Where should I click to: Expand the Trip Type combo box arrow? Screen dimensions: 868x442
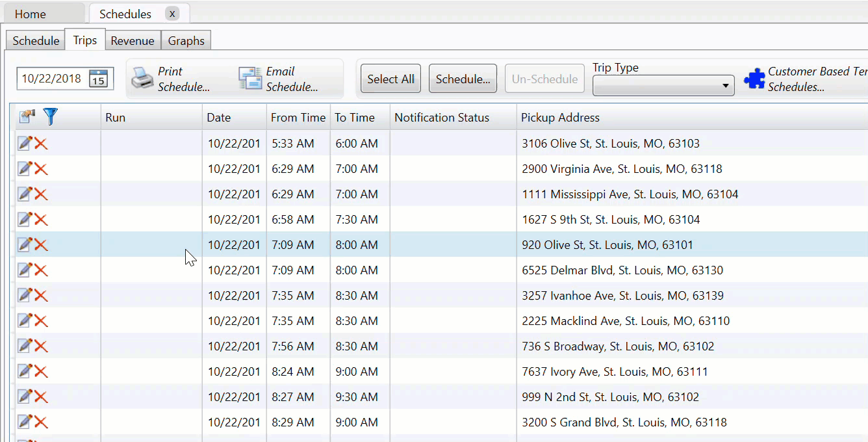coord(726,85)
